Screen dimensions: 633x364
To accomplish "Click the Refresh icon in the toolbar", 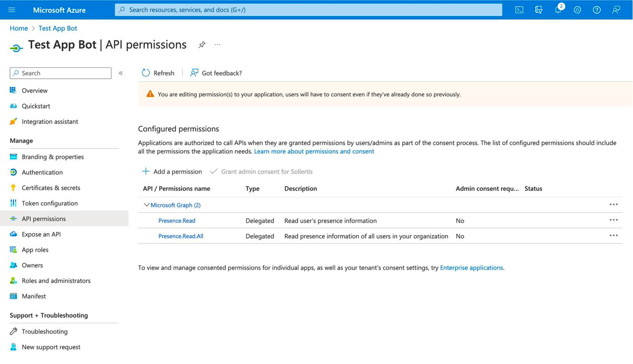I will [146, 73].
